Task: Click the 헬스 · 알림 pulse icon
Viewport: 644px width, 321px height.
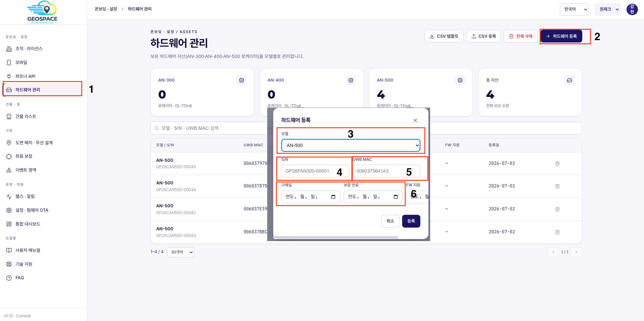Action: click(9, 197)
